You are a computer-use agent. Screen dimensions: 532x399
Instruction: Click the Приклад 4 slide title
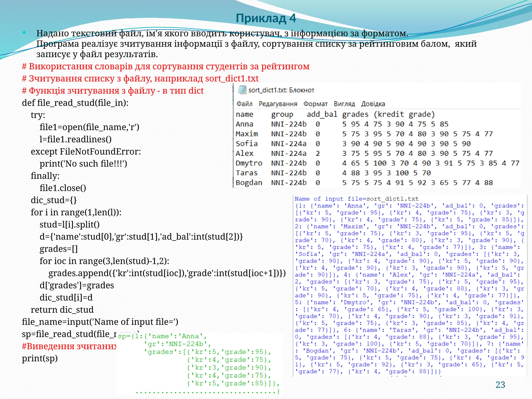(x=266, y=18)
